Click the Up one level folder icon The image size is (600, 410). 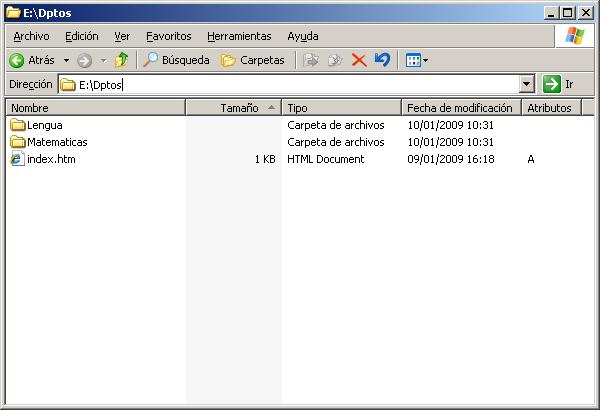pyautogui.click(x=121, y=60)
